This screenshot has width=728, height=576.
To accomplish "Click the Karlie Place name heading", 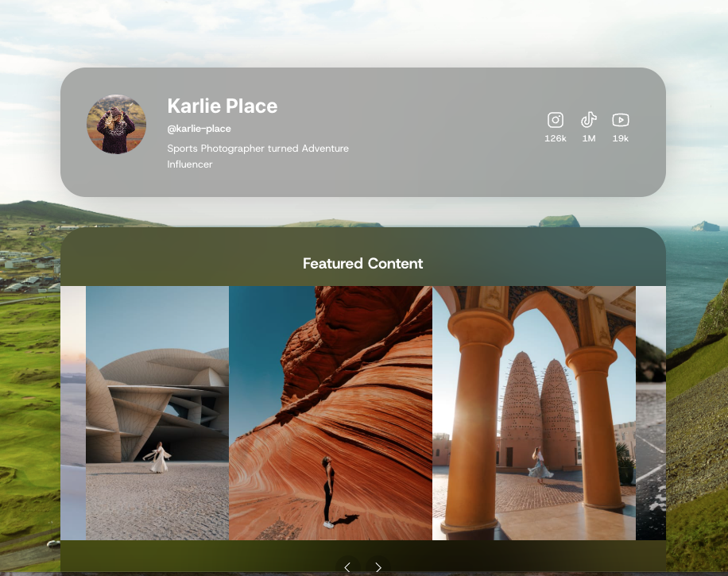I will (223, 106).
